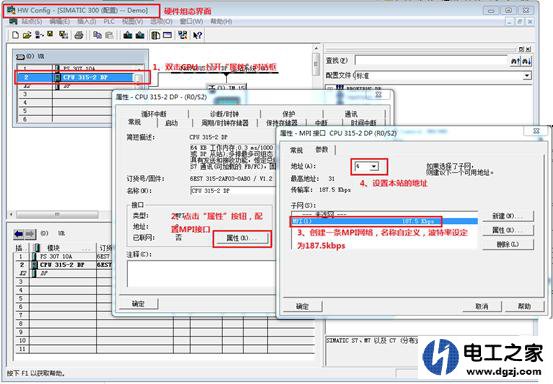
Task: Click the Copy toolbar icon
Action: click(97, 35)
